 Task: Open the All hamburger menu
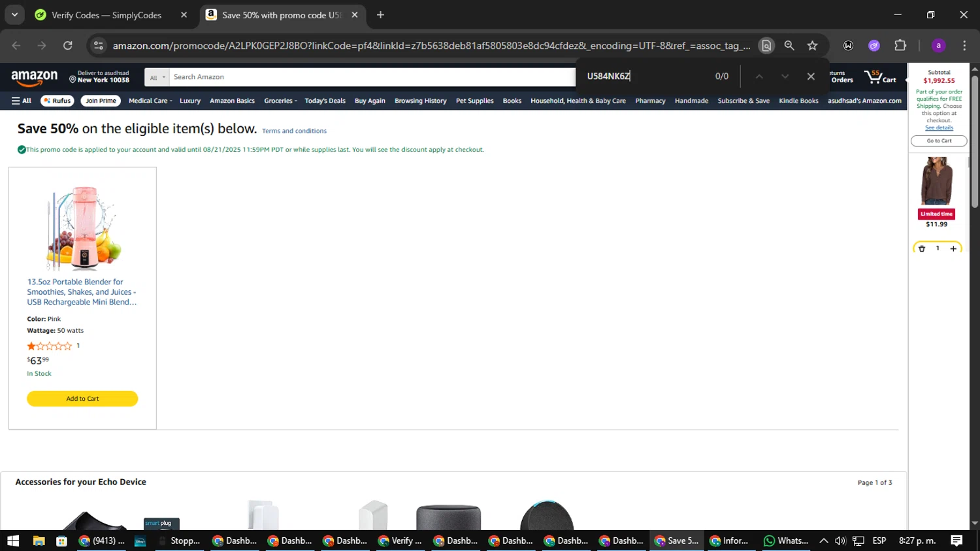pyautogui.click(x=22, y=101)
